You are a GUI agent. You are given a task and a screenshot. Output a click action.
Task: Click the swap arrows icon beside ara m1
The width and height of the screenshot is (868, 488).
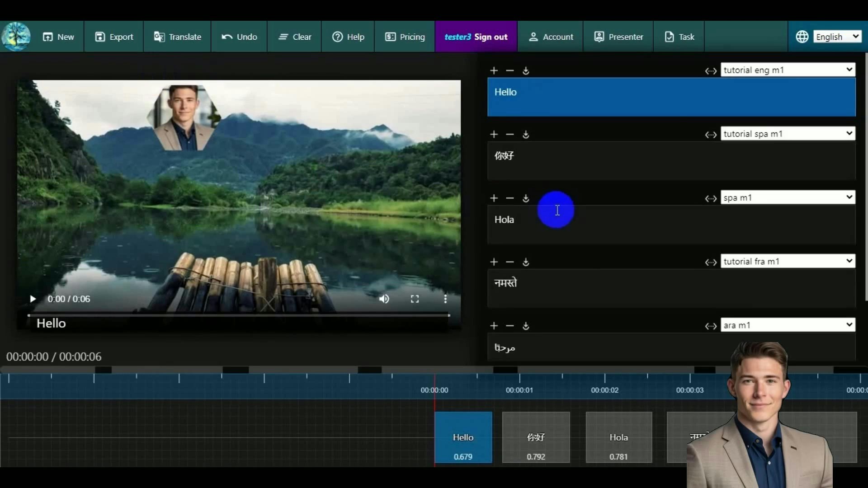(711, 326)
